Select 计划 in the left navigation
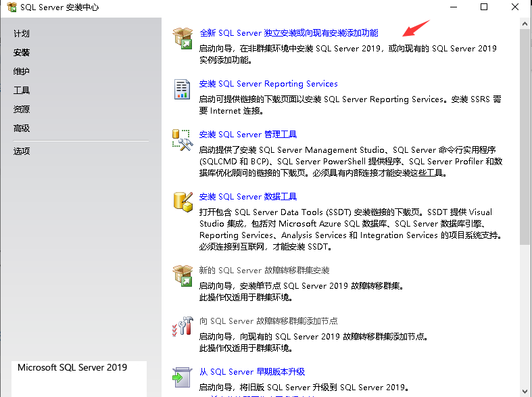The width and height of the screenshot is (532, 397). click(x=22, y=34)
